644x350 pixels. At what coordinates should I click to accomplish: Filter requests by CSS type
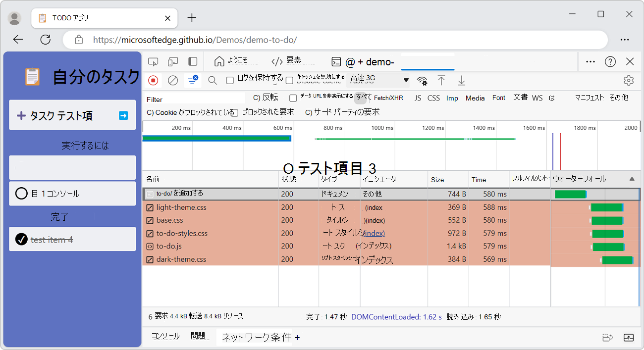[433, 98]
